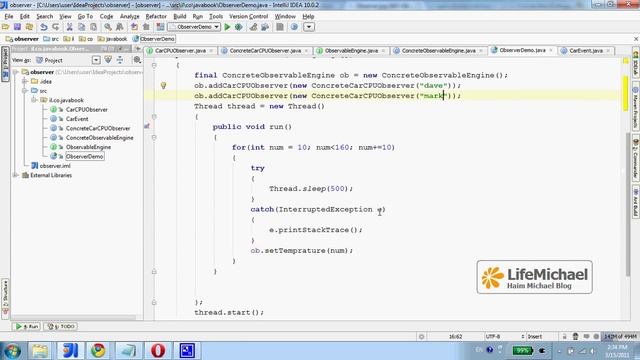Click the dark gray toolbar icon before Help
Image resolution: width=640 pixels, height=360 pixels.
280,27
